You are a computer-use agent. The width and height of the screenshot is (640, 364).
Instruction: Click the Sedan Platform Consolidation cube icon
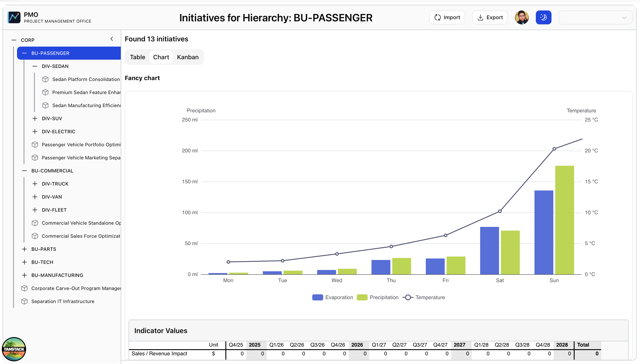[45, 79]
